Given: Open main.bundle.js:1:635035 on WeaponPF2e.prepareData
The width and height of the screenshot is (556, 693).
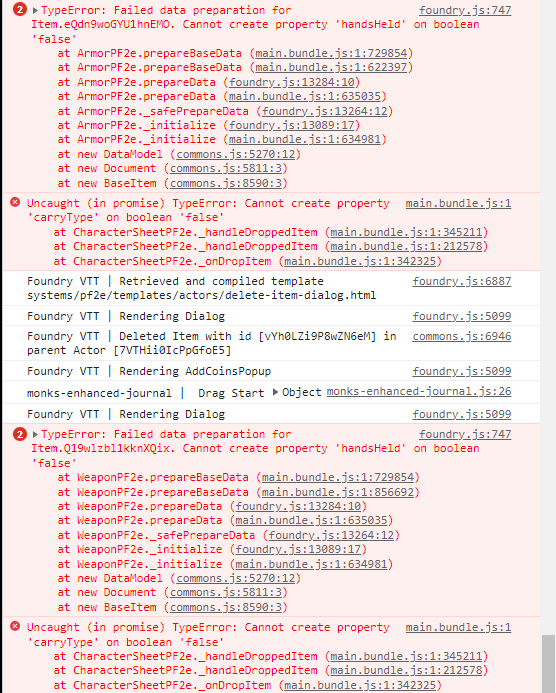Looking at the screenshot, I should click(x=311, y=520).
